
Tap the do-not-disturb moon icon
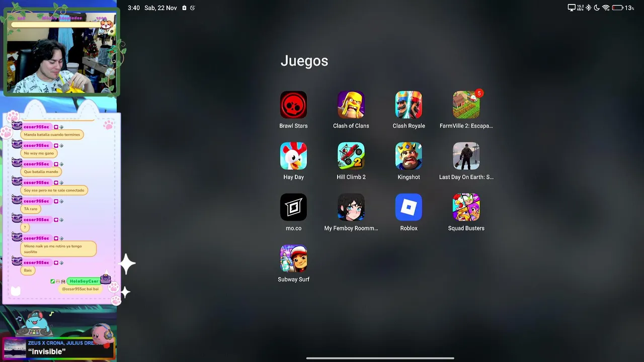point(597,8)
